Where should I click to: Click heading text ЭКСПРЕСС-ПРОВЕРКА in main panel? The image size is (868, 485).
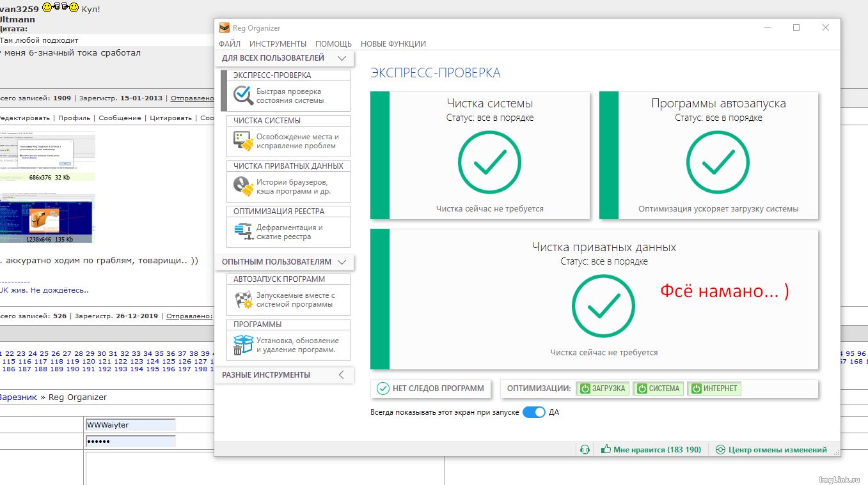coord(435,73)
